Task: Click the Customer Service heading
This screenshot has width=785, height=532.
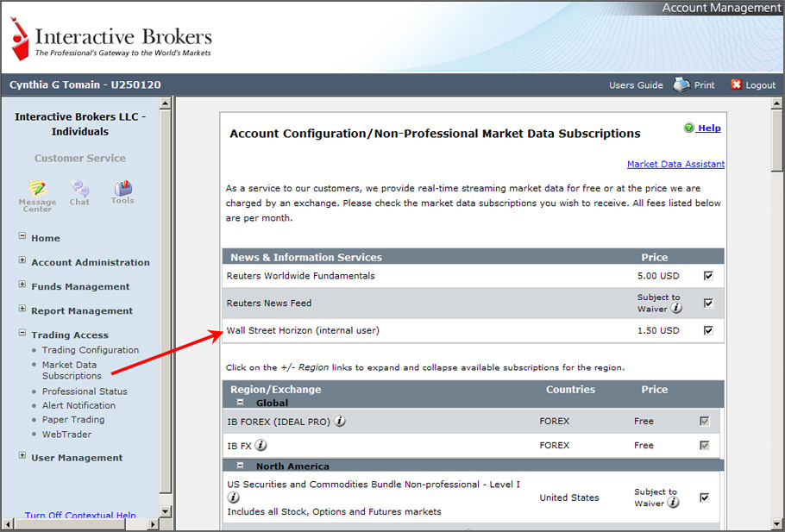Action: coord(80,158)
